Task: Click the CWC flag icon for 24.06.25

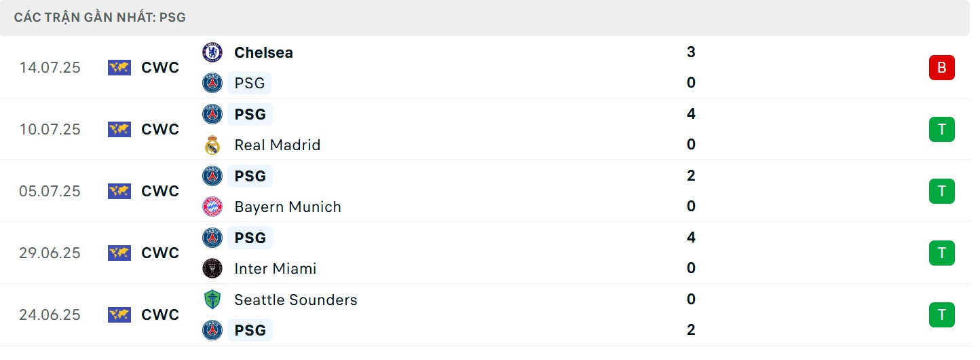Action: pyautogui.click(x=119, y=315)
